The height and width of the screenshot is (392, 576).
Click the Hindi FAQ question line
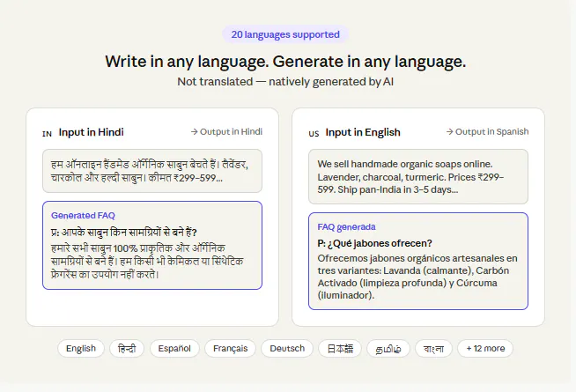point(124,233)
